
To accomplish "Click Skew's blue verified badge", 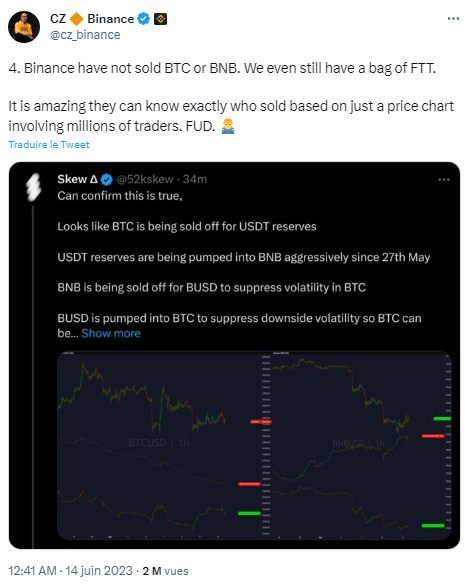I will point(107,180).
